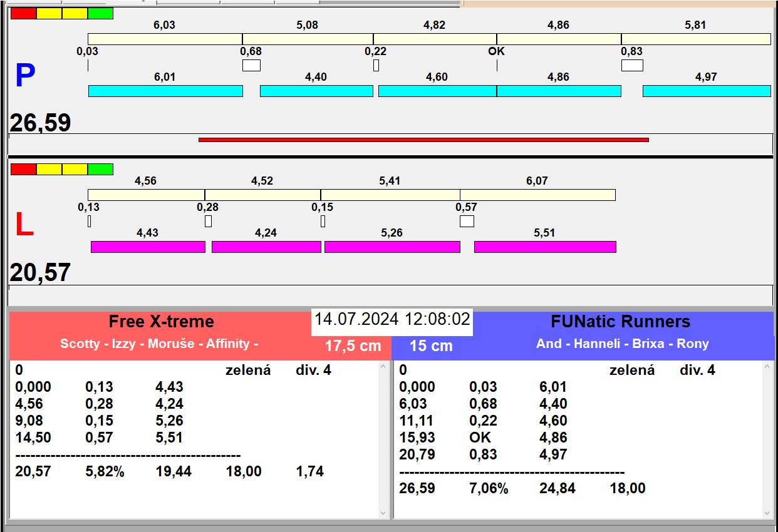Image resolution: width=778 pixels, height=532 pixels.
Task: Select the magenta bar labeled 4,43
Action: 148,247
